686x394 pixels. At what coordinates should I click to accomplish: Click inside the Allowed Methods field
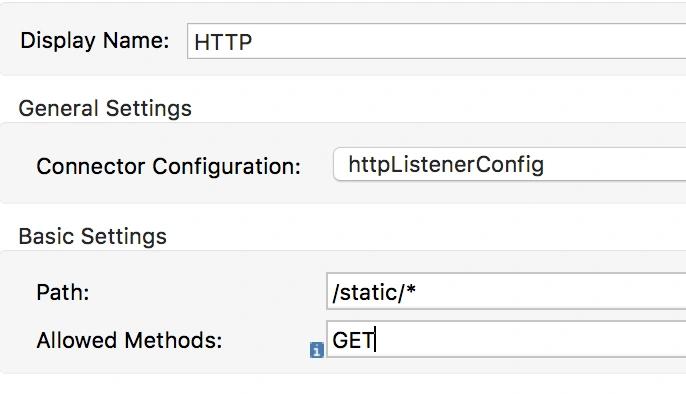click(506, 339)
